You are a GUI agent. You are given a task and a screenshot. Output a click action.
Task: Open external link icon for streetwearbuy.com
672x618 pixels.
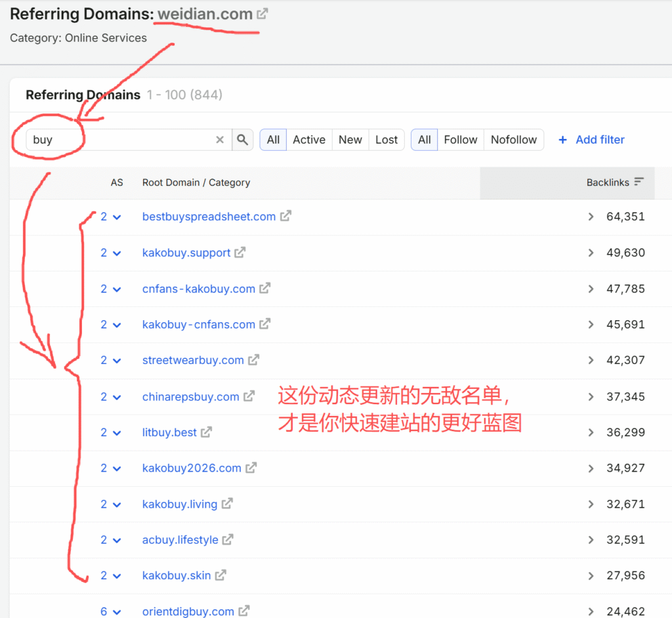tap(254, 360)
